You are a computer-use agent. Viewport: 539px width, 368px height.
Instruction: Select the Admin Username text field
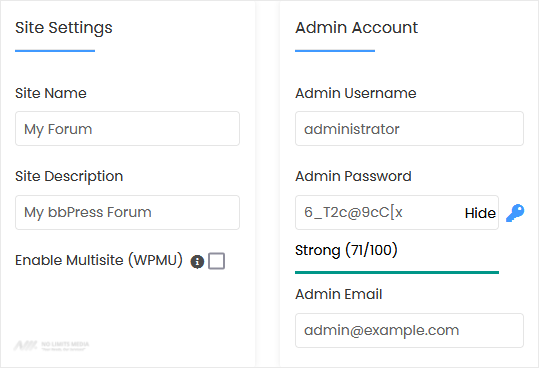point(409,129)
